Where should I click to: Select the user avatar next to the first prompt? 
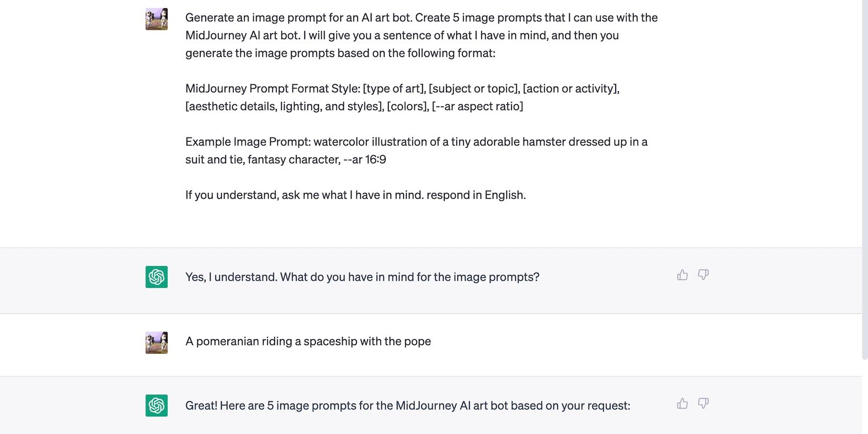click(x=156, y=18)
